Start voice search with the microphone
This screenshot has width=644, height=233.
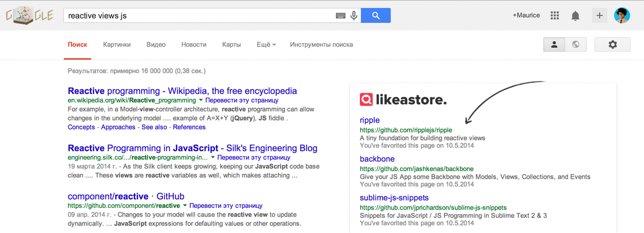point(354,16)
